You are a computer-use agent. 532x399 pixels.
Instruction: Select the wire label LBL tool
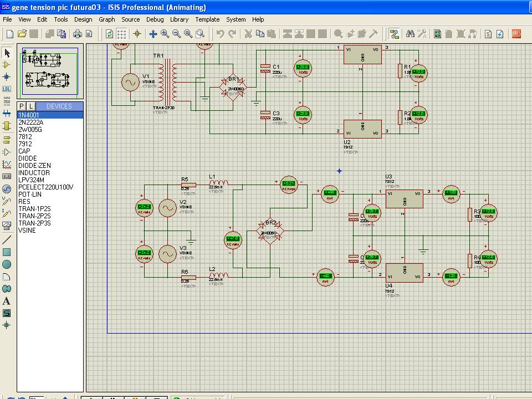(x=7, y=89)
